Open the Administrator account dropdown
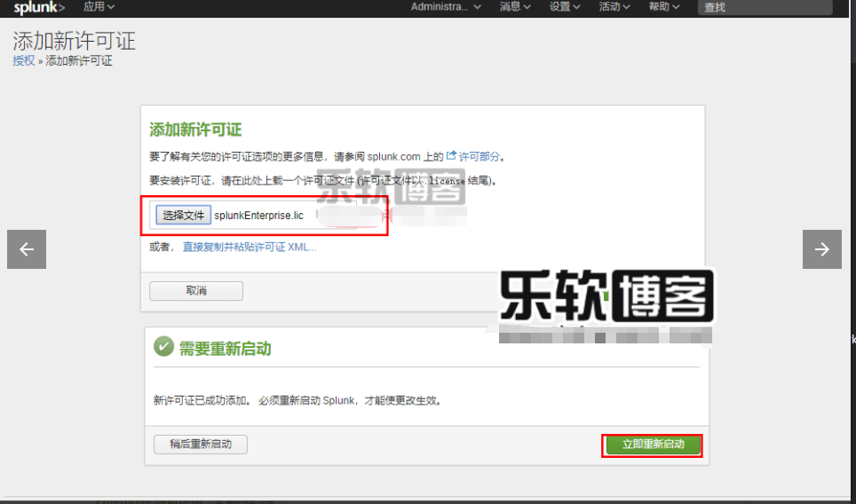Screen dimensions: 856x504 (446, 7)
